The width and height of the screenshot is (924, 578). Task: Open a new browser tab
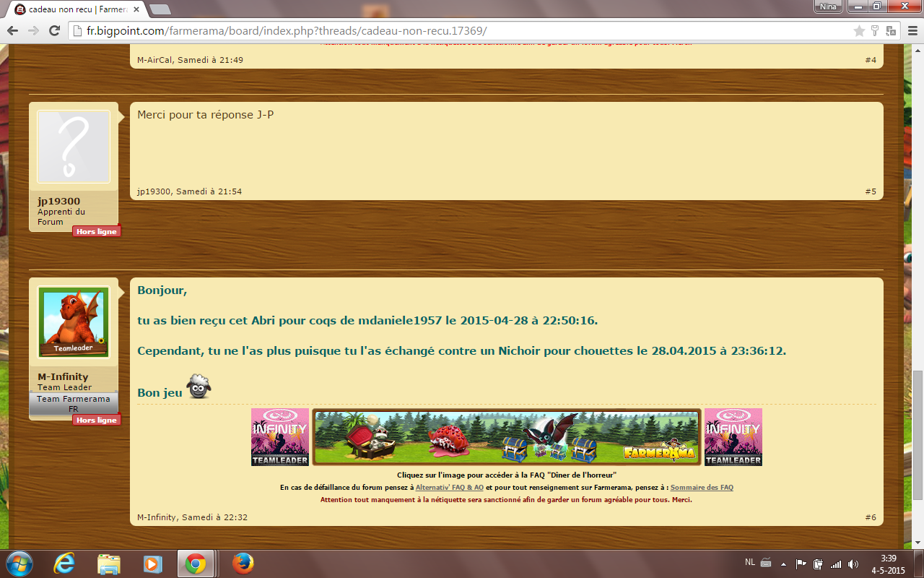click(160, 9)
